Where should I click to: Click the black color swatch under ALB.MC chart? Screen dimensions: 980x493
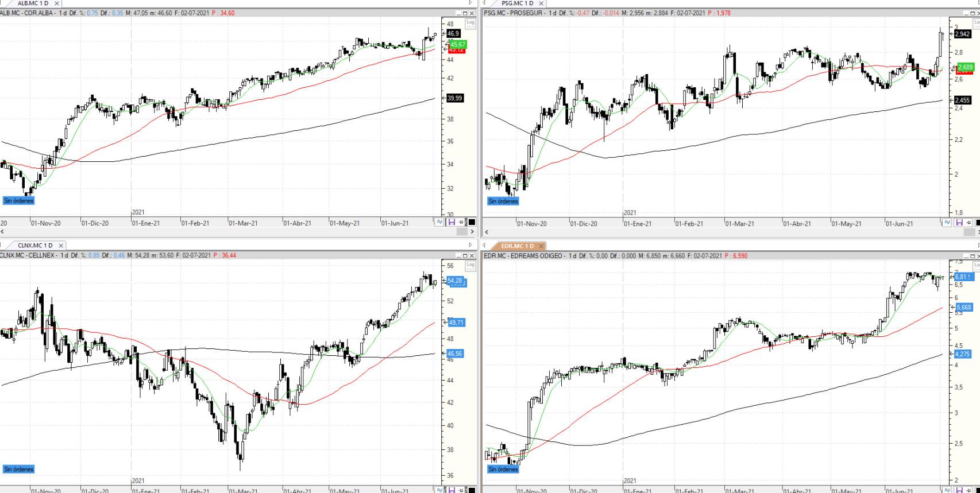click(472, 223)
